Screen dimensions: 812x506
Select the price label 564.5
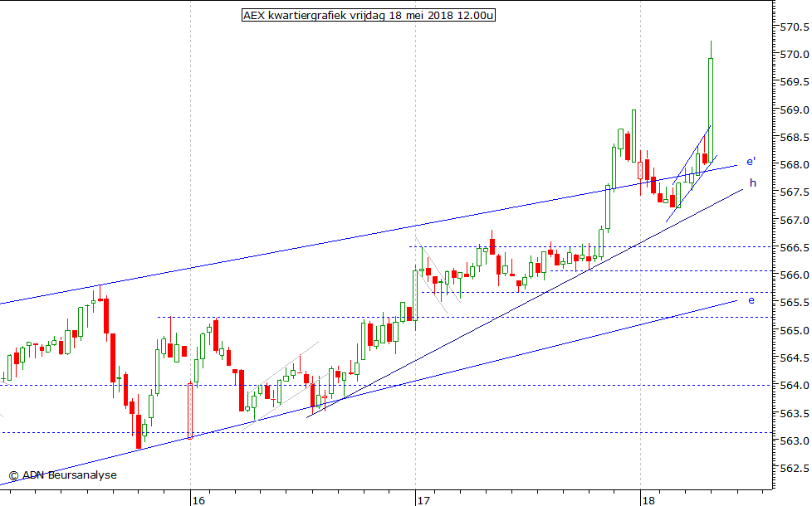tap(795, 358)
